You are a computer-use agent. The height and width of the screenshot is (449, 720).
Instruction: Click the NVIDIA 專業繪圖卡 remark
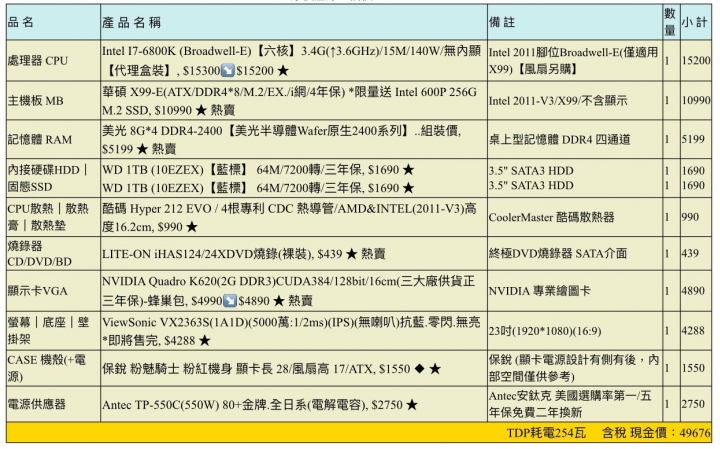click(540, 291)
